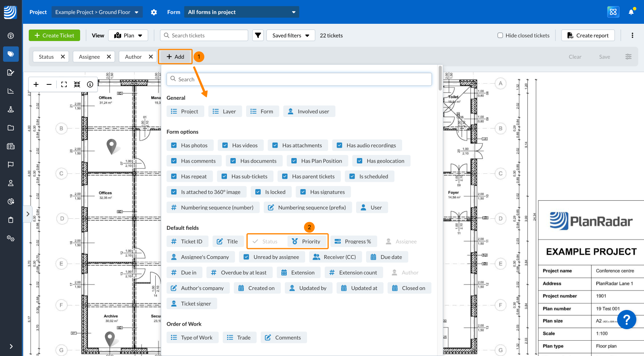
Task: Open the three-dot more options menu
Action: [632, 35]
